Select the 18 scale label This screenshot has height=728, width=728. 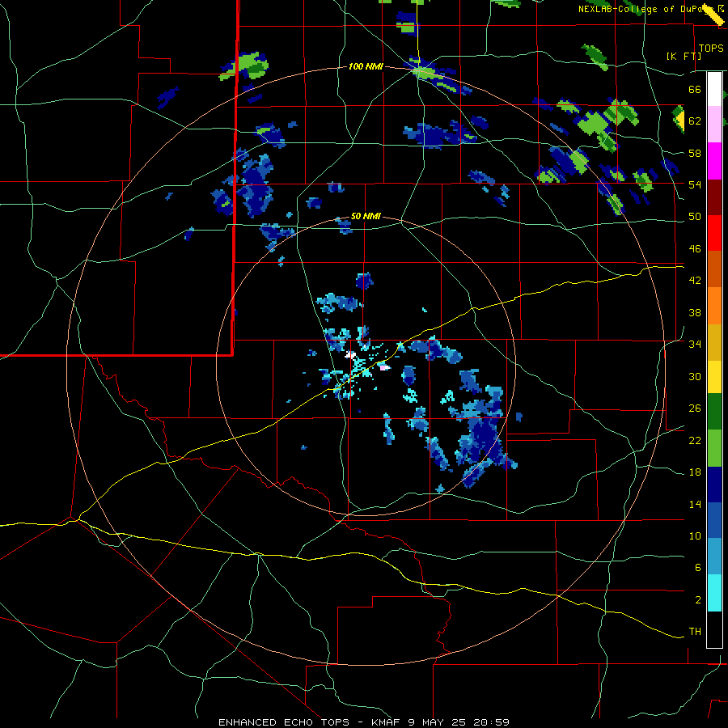coord(695,472)
